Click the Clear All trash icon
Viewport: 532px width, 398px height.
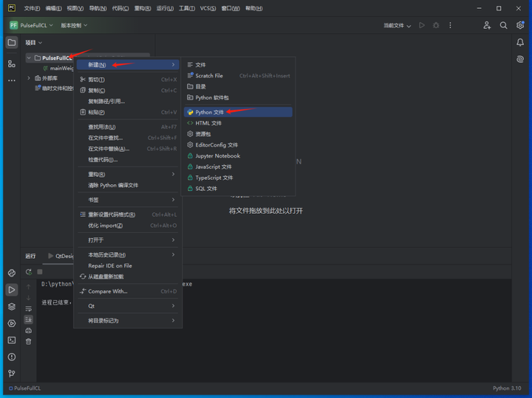click(29, 341)
